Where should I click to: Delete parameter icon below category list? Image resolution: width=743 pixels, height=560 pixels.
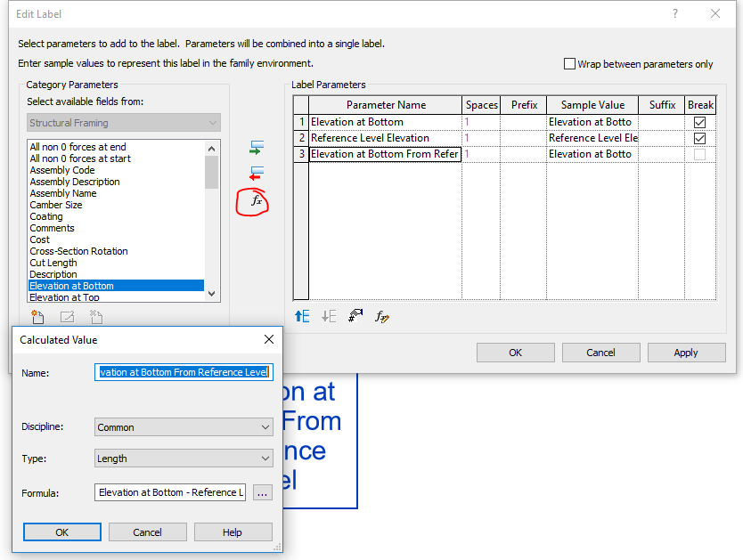tap(96, 317)
